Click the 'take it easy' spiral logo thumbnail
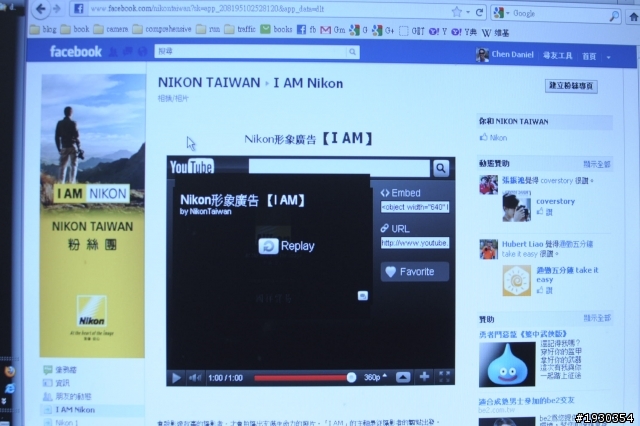This screenshot has width=640, height=426. point(517,280)
